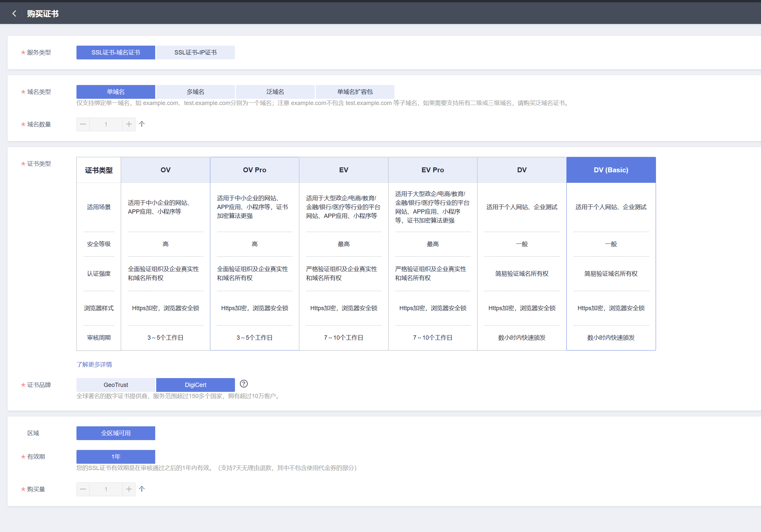Decrease 购买量 with the minus button

83,489
